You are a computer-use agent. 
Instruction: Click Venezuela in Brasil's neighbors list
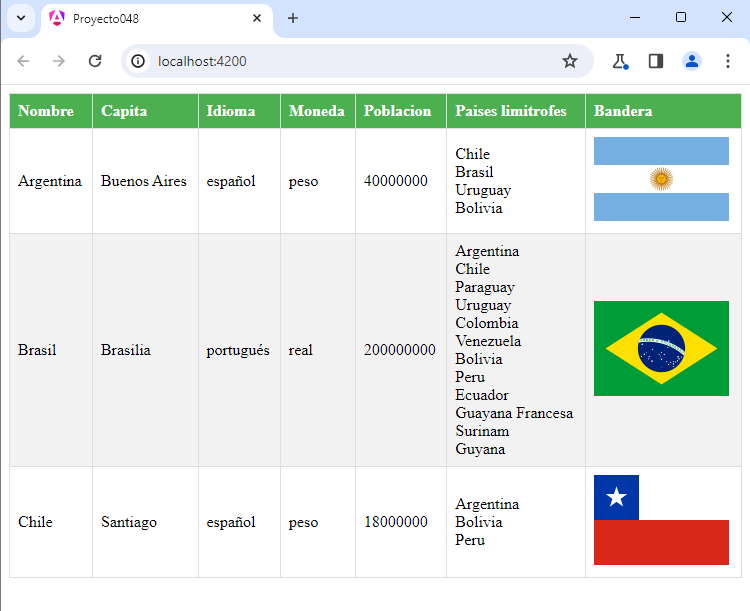click(488, 341)
